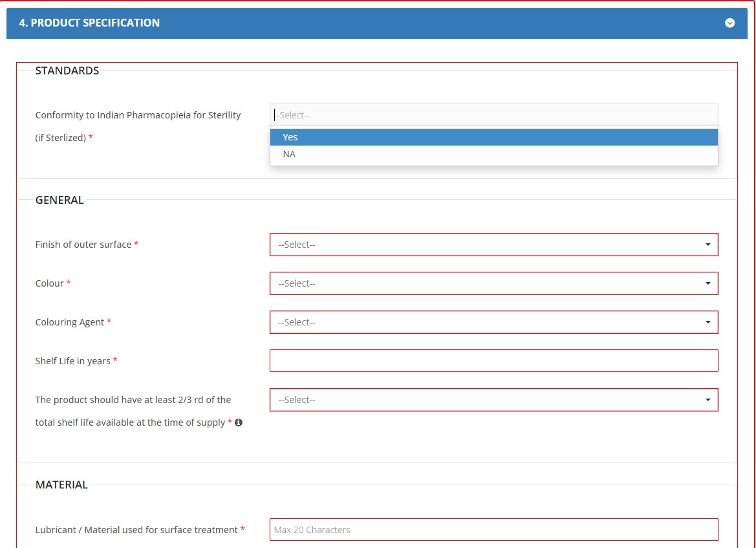Focus the sterility conformity search box
This screenshot has width=756, height=548.
(493, 115)
